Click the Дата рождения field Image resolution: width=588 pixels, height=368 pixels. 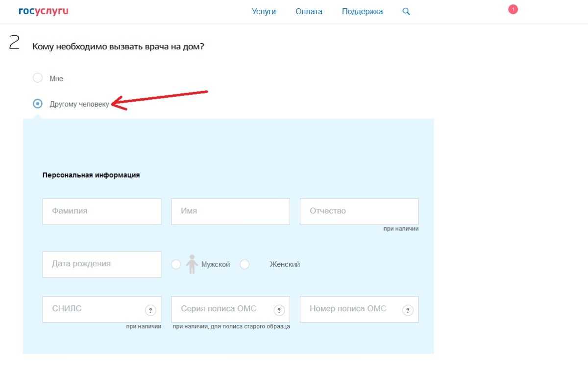[102, 264]
